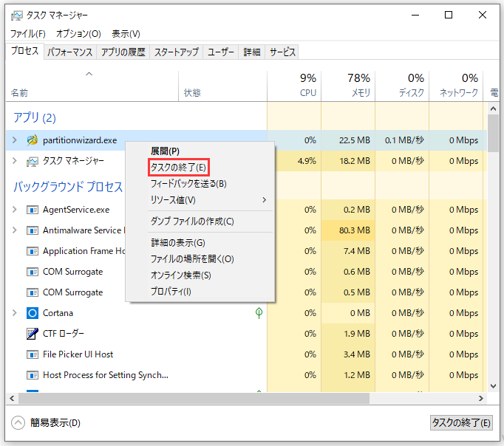Click the 簡易表示 up-arrow circle icon
Screen dimensions: 504x446
[x=18, y=422]
